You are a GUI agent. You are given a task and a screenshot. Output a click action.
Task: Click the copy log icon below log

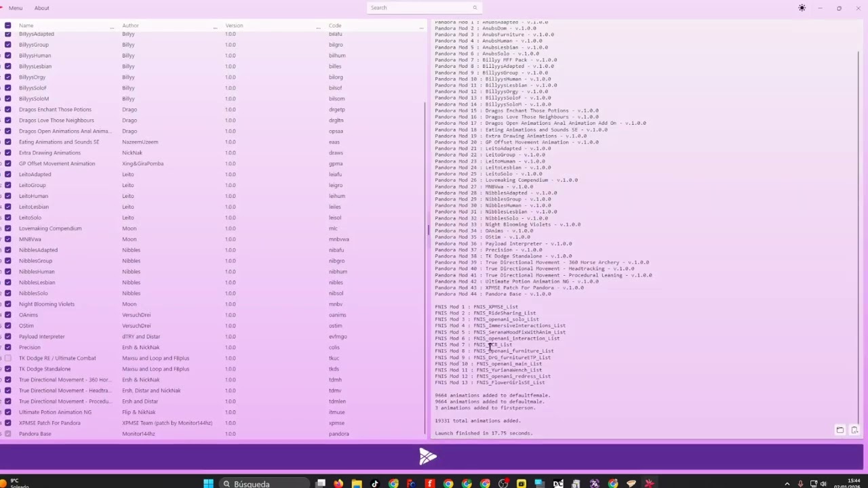click(854, 430)
